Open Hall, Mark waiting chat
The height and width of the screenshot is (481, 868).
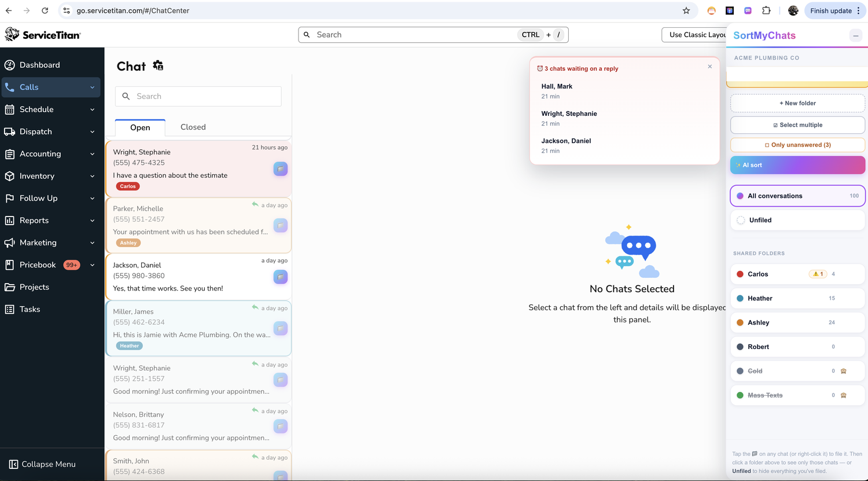click(624, 91)
